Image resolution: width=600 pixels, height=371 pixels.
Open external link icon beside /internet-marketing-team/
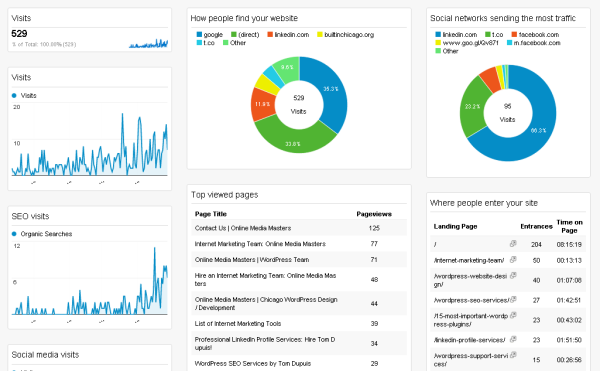(x=513, y=260)
